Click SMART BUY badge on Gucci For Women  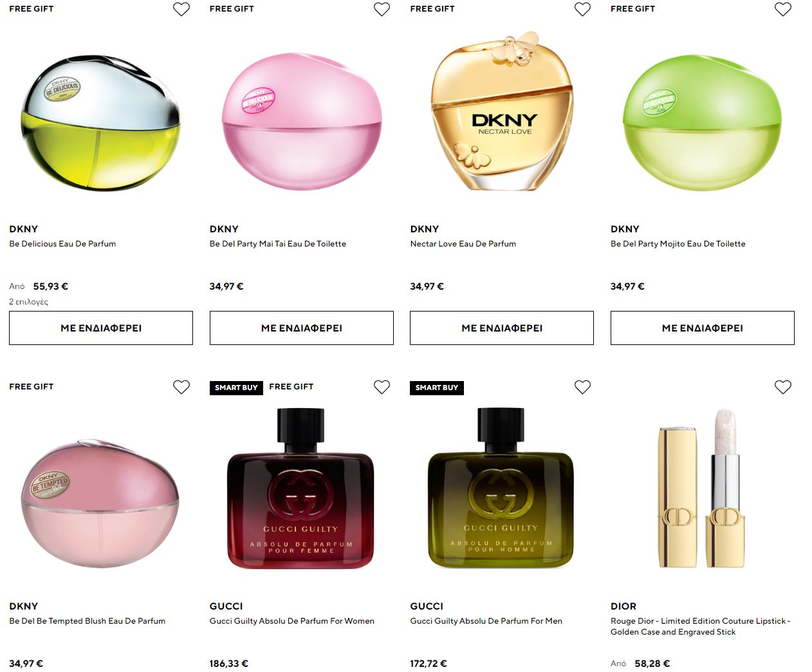pos(236,387)
